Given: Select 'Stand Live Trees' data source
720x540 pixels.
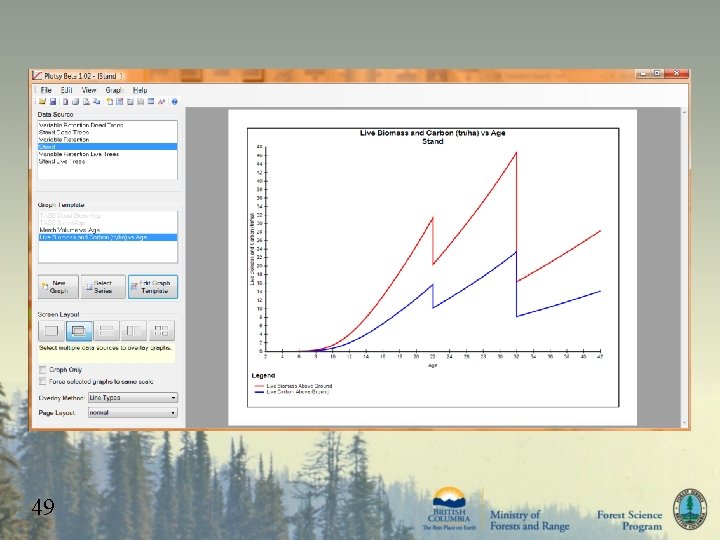Looking at the screenshot, I should (107, 162).
